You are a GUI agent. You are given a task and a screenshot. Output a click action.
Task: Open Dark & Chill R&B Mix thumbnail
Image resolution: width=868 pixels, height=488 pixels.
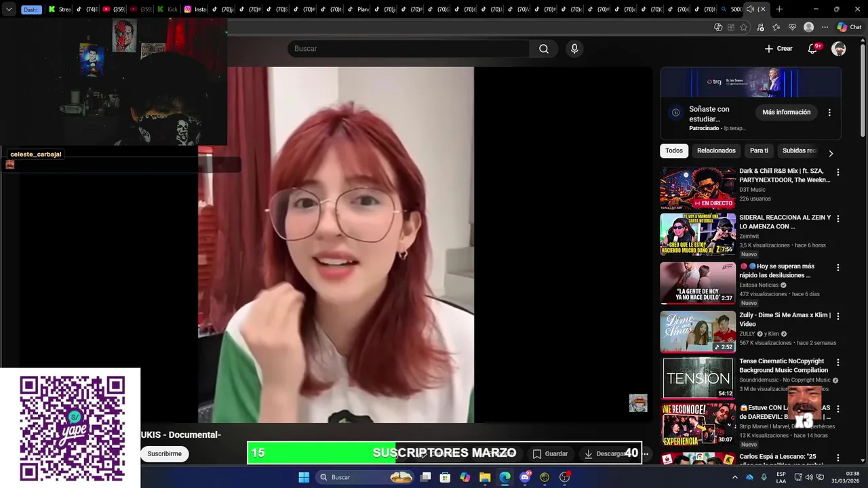click(698, 188)
